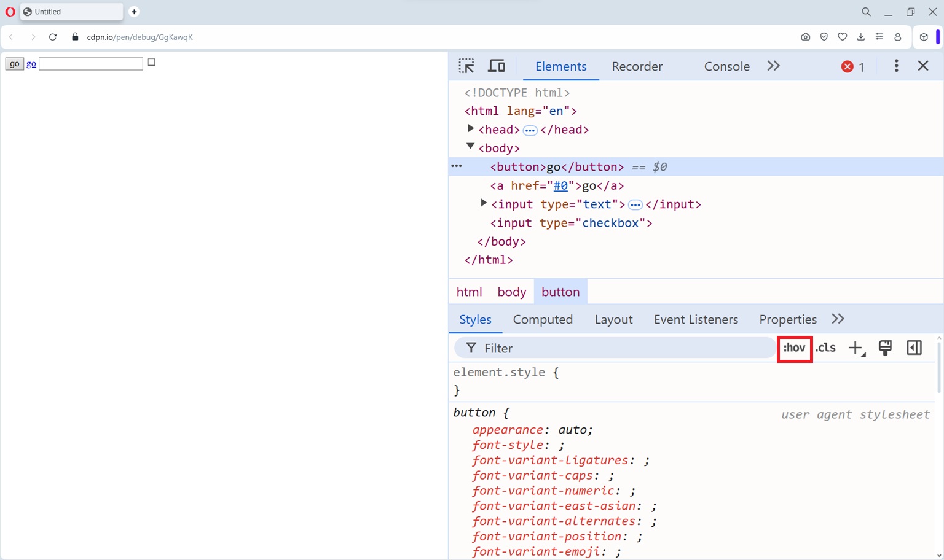
Task: Toggle the .cls element classes panel
Action: coord(825,348)
